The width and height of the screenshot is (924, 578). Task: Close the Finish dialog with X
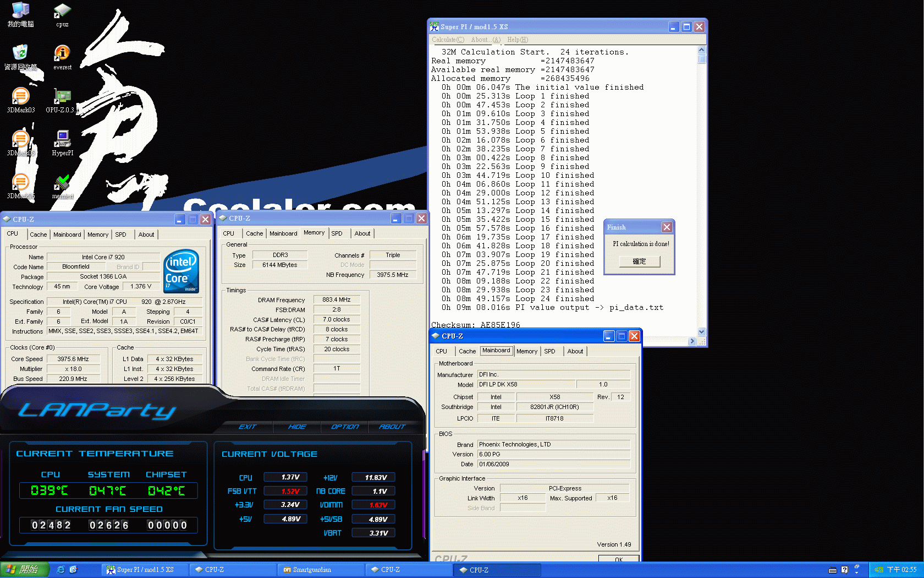[x=667, y=227]
